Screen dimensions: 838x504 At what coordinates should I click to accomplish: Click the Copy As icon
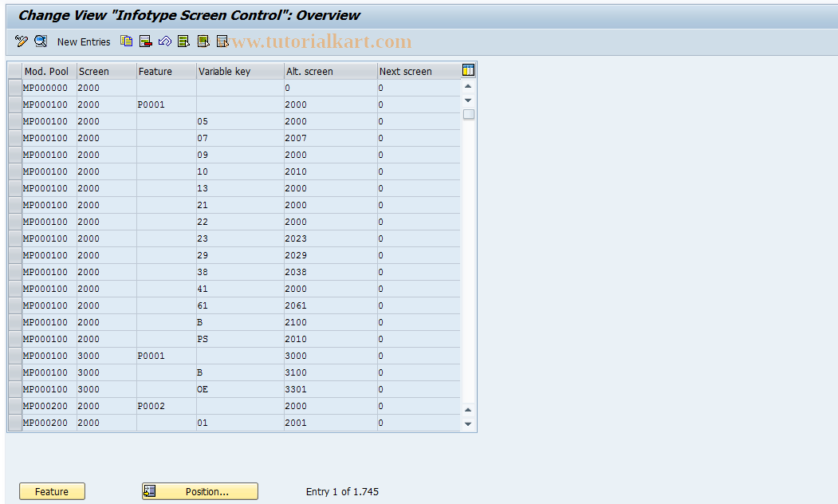pyautogui.click(x=127, y=41)
